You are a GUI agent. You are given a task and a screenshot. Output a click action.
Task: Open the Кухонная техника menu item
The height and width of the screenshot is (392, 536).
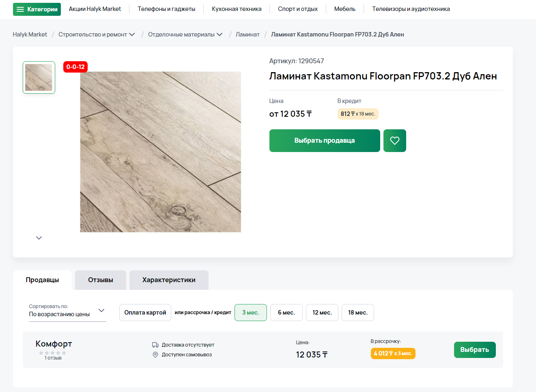(x=237, y=9)
